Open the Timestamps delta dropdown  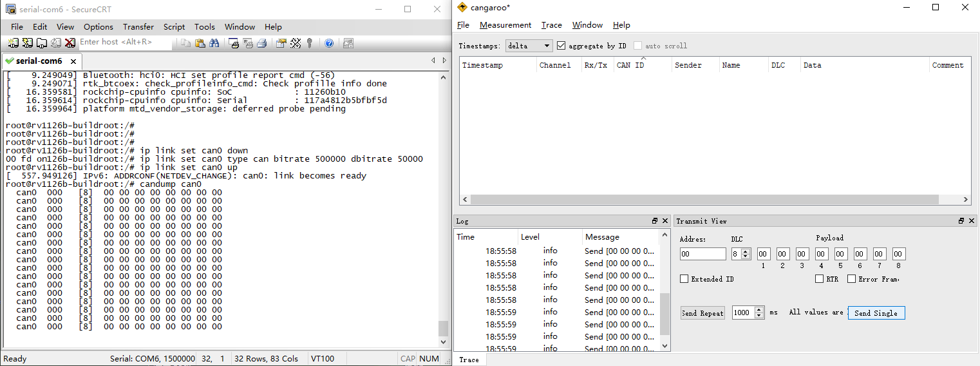click(x=529, y=46)
